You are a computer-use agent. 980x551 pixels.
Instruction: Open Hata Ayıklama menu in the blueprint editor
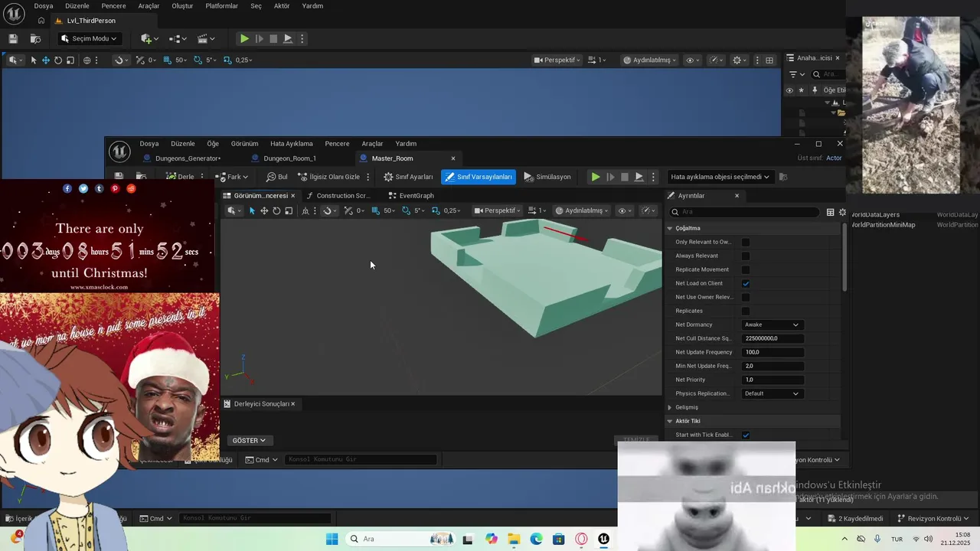tap(292, 143)
